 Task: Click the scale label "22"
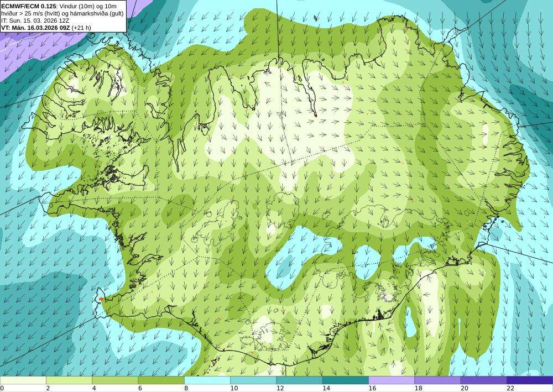[x=510, y=389]
